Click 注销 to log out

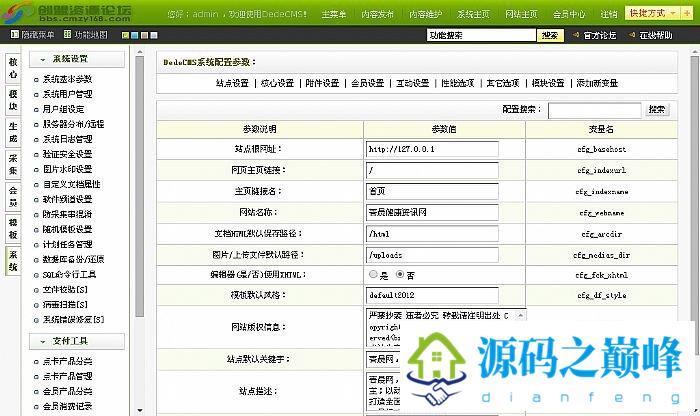coord(608,14)
